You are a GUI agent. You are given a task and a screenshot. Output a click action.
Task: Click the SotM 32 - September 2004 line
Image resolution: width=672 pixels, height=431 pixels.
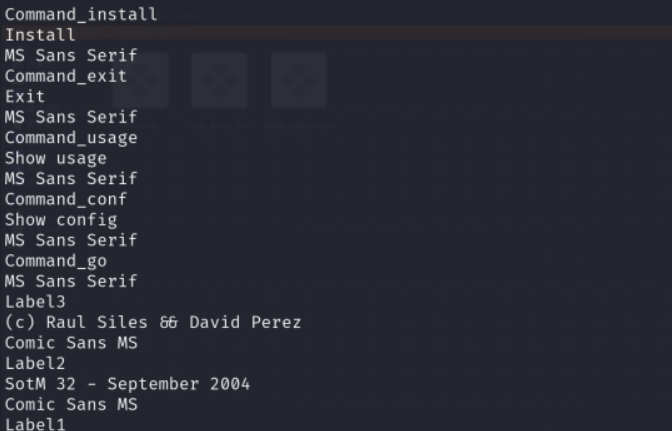(127, 384)
